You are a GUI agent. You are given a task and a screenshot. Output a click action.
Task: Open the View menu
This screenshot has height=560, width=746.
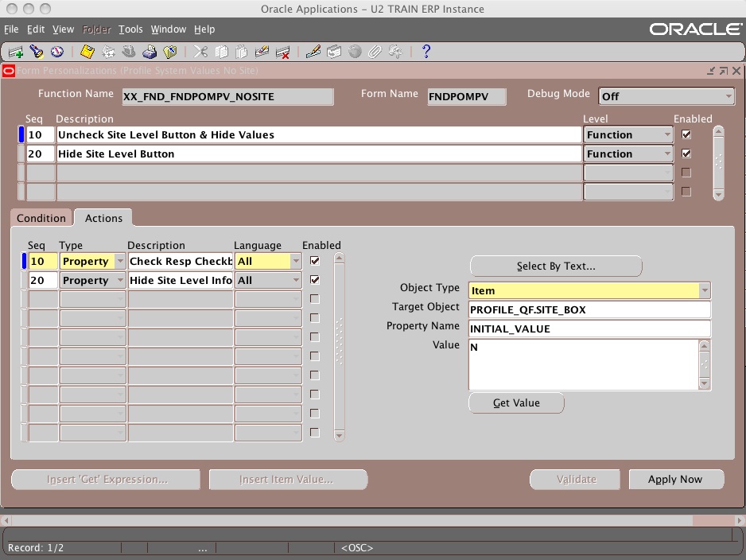(x=64, y=29)
